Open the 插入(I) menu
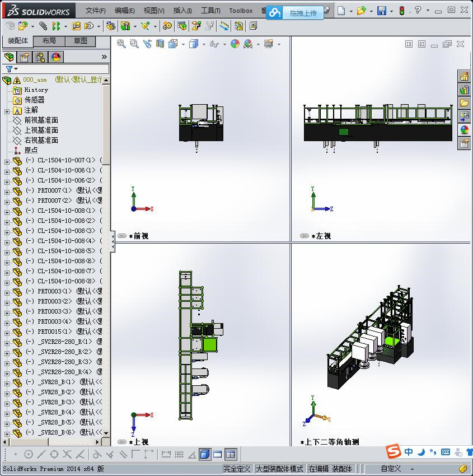473x476 pixels. point(182,11)
